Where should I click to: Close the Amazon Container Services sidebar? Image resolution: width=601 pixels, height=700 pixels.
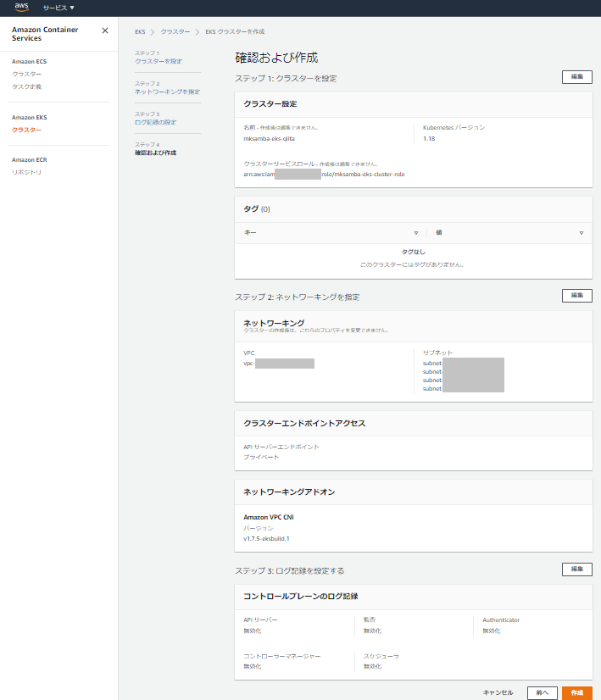point(105,31)
